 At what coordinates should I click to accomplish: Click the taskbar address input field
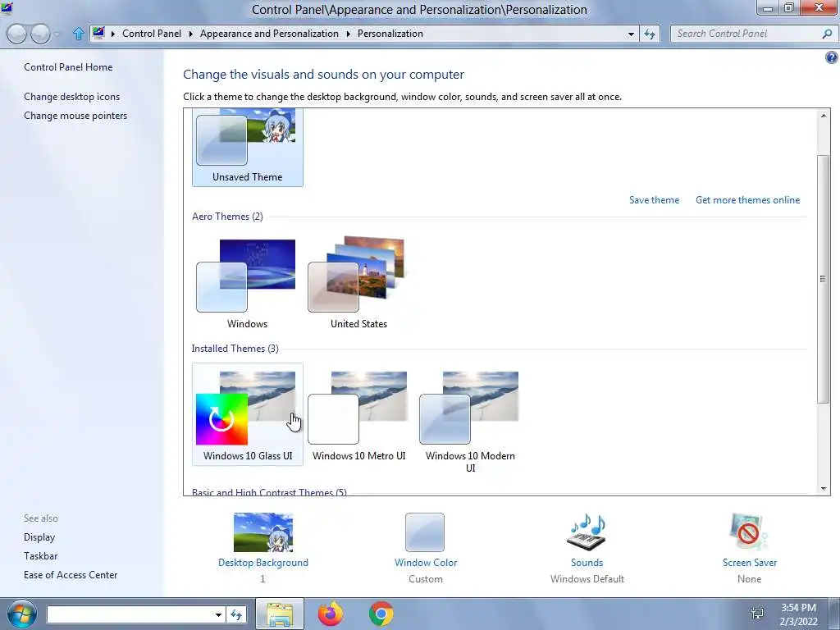[130, 614]
